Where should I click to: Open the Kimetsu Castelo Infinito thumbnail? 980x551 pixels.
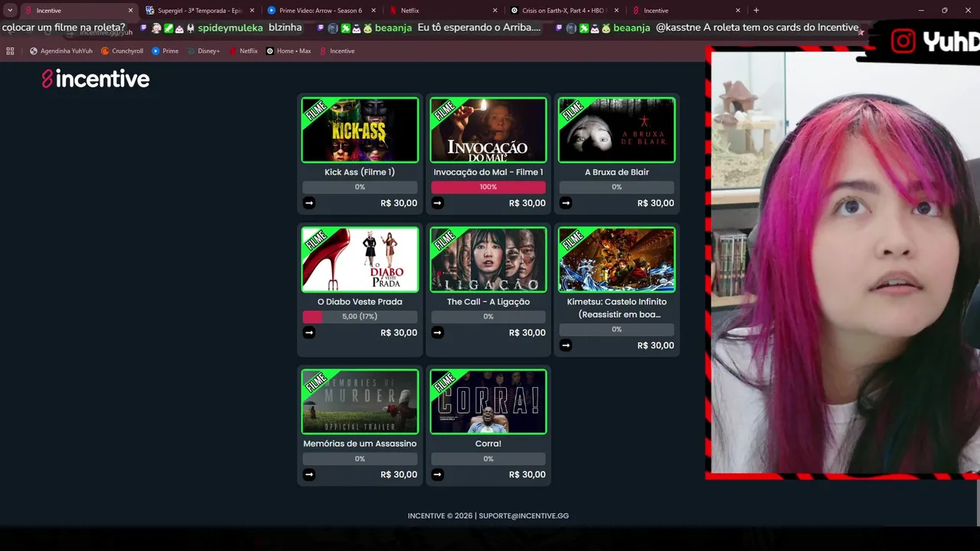pos(617,259)
